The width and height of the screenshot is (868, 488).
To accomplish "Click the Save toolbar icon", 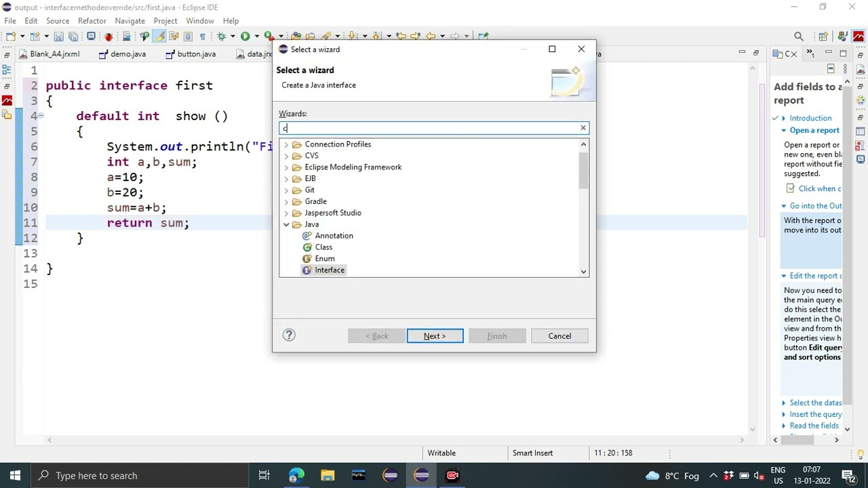I will coord(58,36).
